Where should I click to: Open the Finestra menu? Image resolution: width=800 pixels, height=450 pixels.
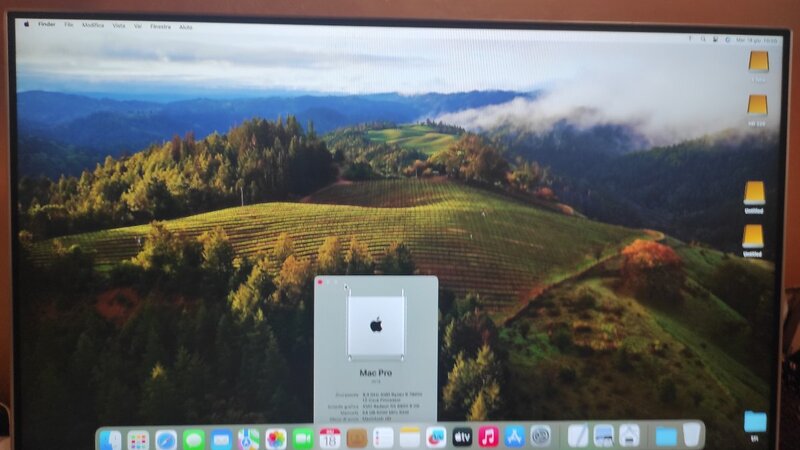[x=160, y=27]
